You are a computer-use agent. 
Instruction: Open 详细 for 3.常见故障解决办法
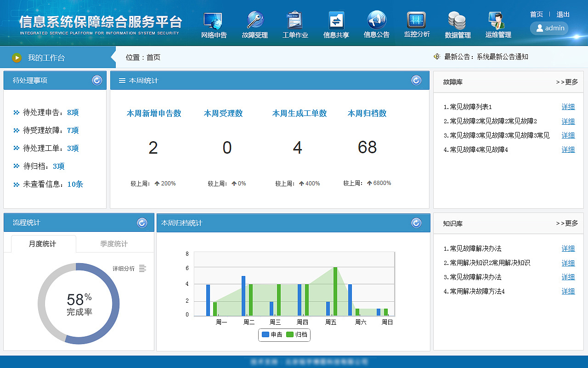[x=568, y=277]
